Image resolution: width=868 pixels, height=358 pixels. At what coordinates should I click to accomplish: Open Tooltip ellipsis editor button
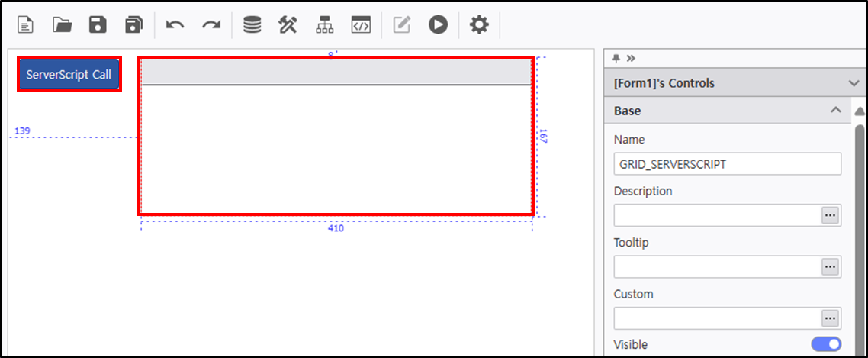829,266
